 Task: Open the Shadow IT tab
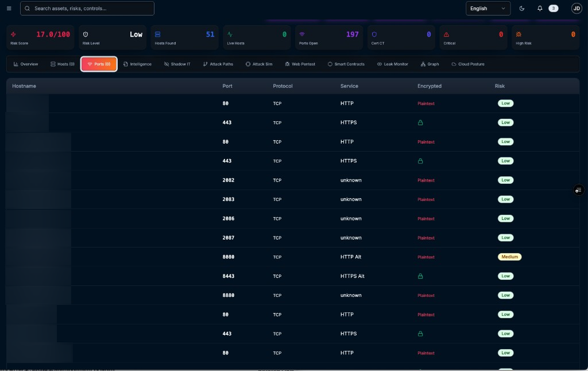177,64
